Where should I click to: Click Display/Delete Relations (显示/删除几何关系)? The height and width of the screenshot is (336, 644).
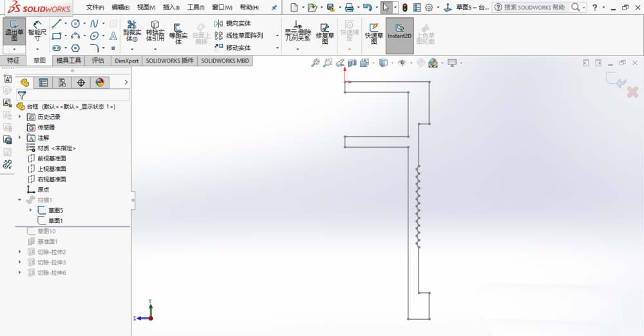click(298, 32)
